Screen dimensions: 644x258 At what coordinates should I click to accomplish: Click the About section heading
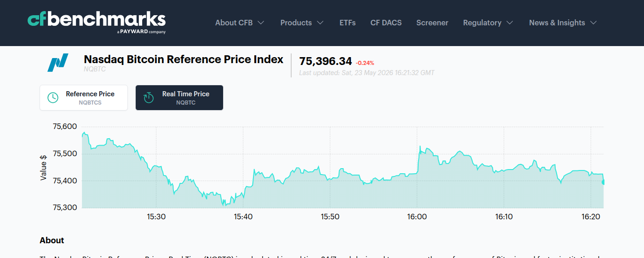click(x=52, y=240)
